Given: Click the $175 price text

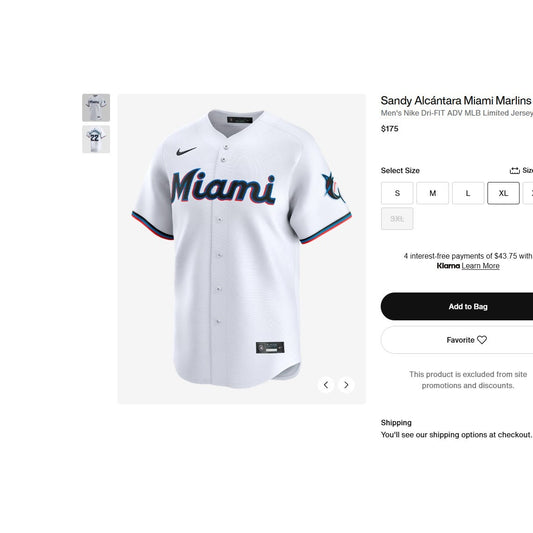Looking at the screenshot, I should tap(390, 129).
